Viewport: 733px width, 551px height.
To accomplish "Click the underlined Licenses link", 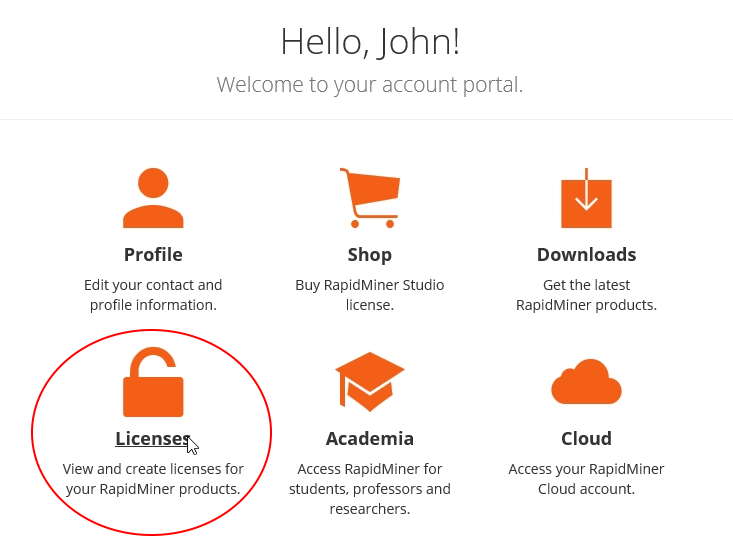I will [152, 438].
